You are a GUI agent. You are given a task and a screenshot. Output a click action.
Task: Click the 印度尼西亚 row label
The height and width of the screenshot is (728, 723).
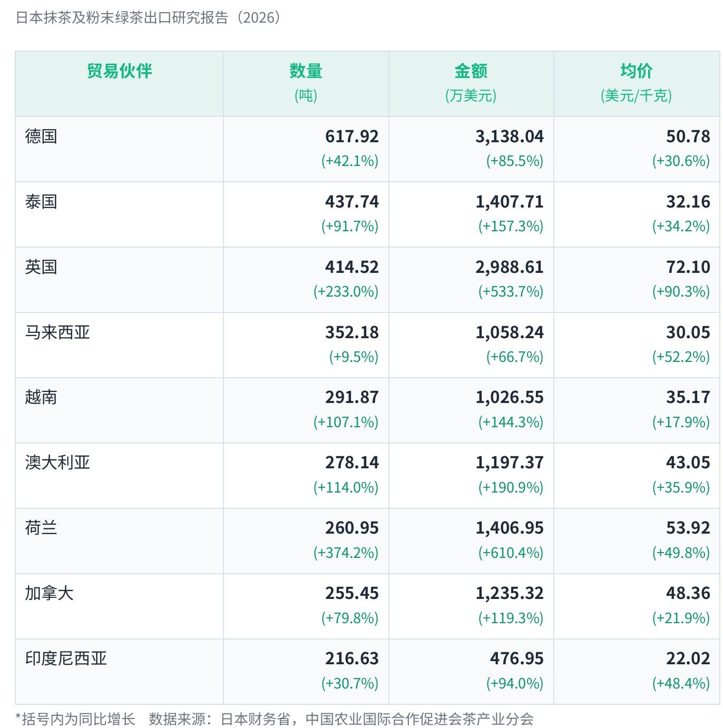tap(66, 658)
